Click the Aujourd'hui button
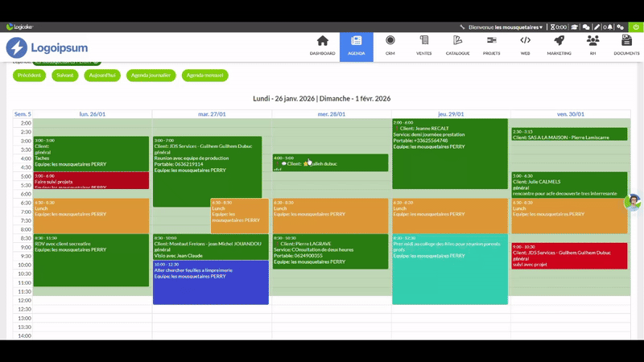The image size is (644, 362). click(x=102, y=76)
